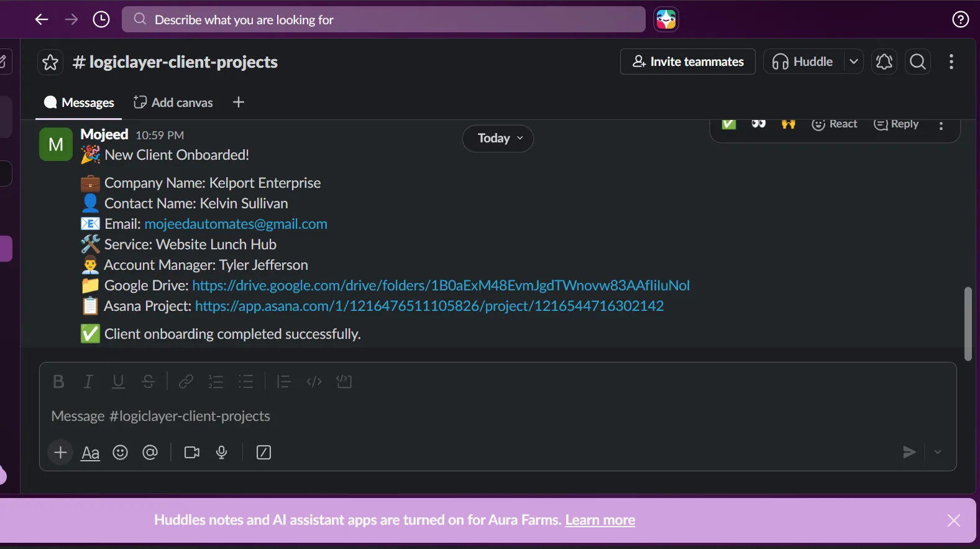Mention someone with the @ icon
The height and width of the screenshot is (549, 980).
click(150, 453)
